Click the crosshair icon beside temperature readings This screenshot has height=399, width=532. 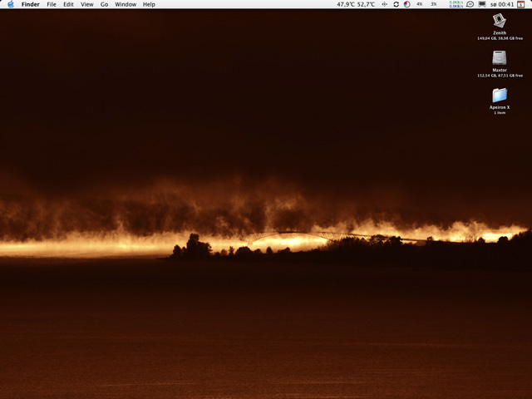pyautogui.click(x=384, y=4)
